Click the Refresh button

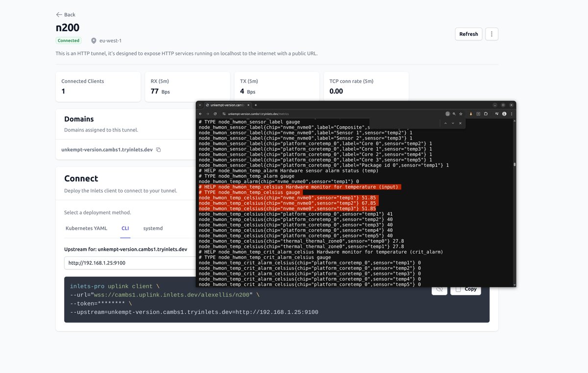pos(468,34)
